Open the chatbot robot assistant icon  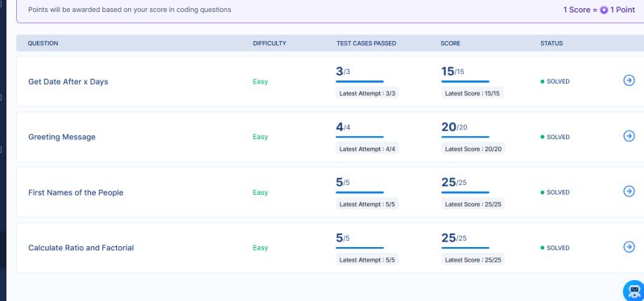634,291
